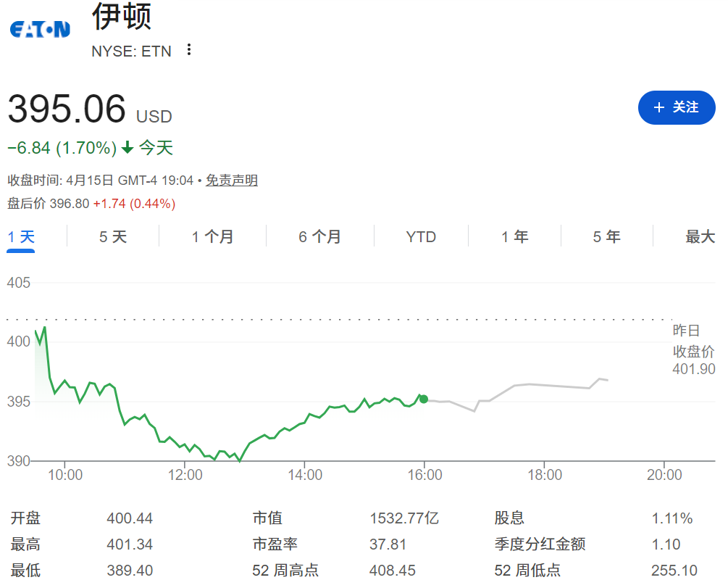Select the YTD chart view
The width and height of the screenshot is (728, 580).
(421, 236)
